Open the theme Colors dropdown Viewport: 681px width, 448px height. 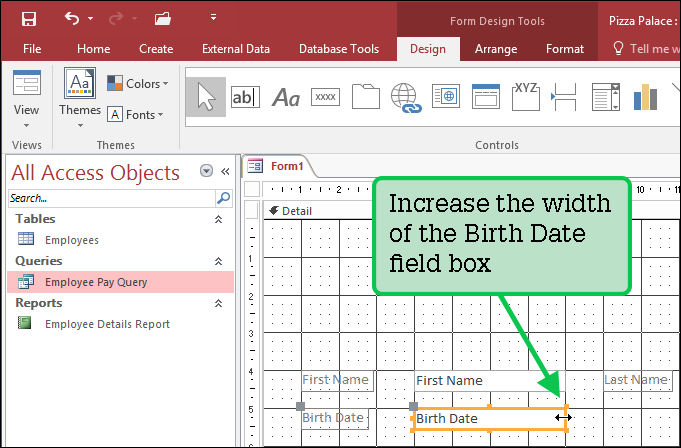tap(138, 83)
